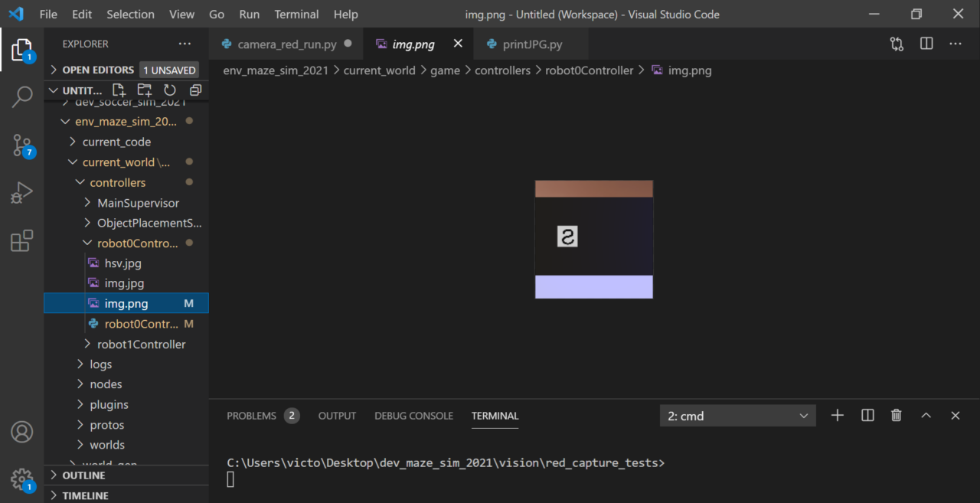Maximize the panel with the up chevron
This screenshot has width=980, height=503.
click(x=926, y=415)
